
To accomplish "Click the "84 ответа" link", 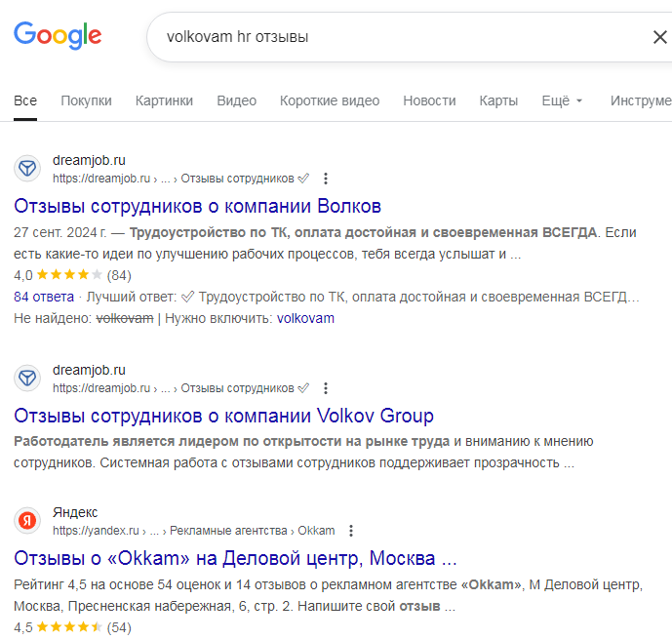I will (x=44, y=297).
